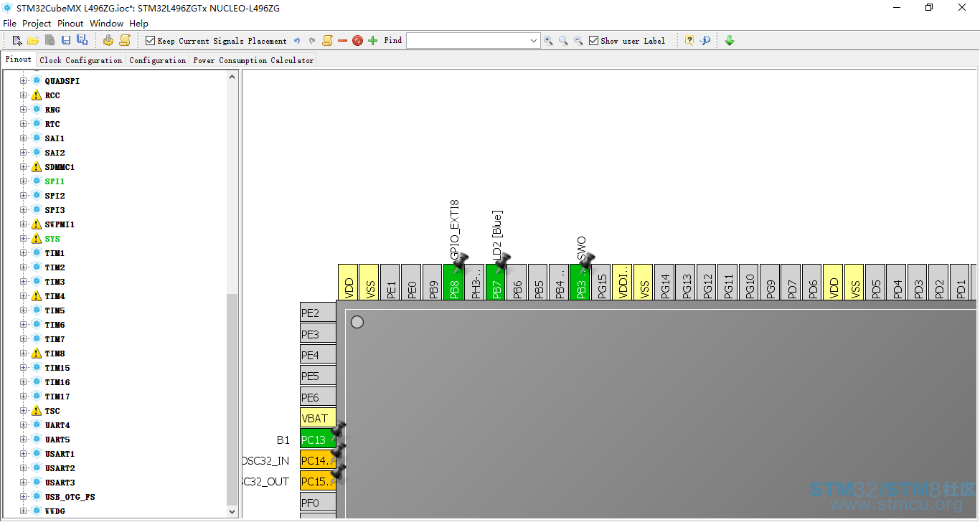Click the greyed-out import project icon

(x=50, y=41)
